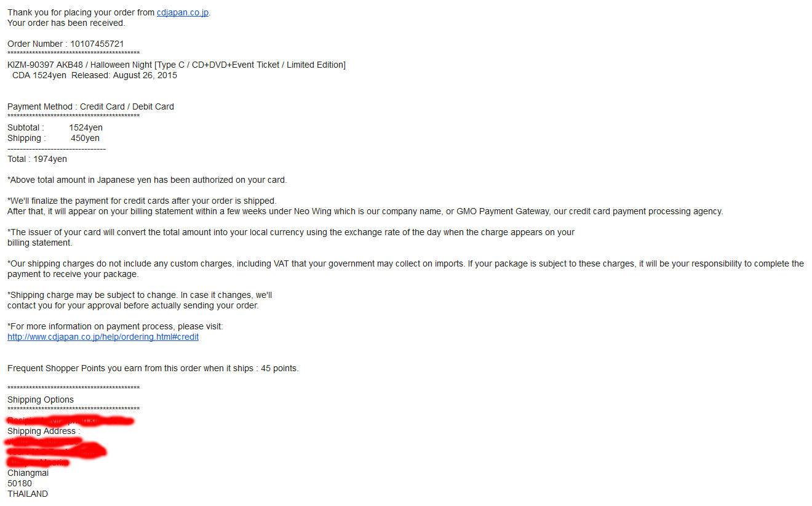
Task: Click the 'Shipping charge may be subject to change' line
Action: [140, 295]
